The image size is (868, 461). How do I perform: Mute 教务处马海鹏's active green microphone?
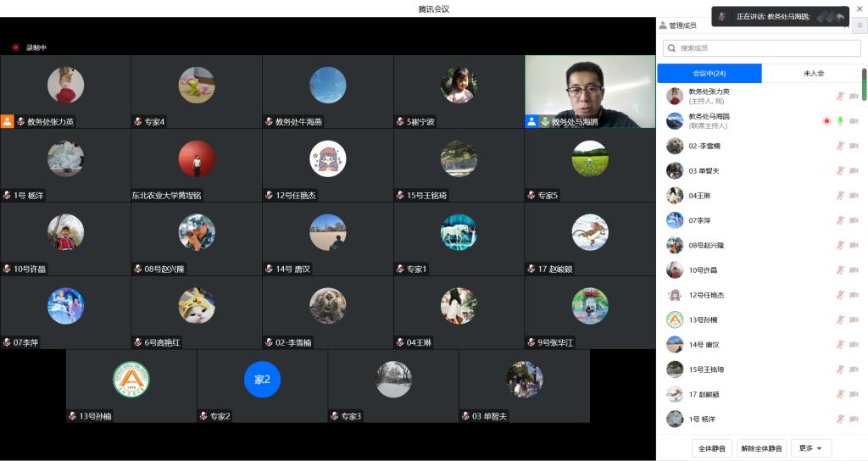point(840,121)
